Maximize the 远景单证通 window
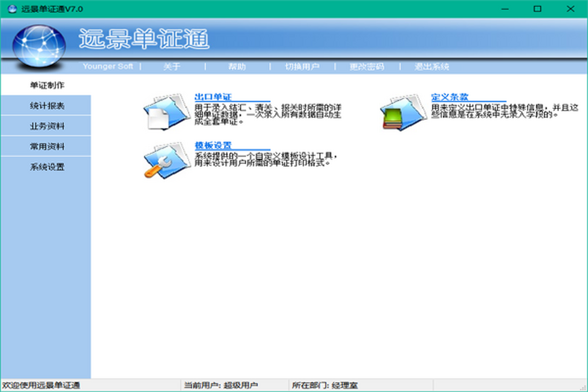The width and height of the screenshot is (588, 392). [x=538, y=9]
